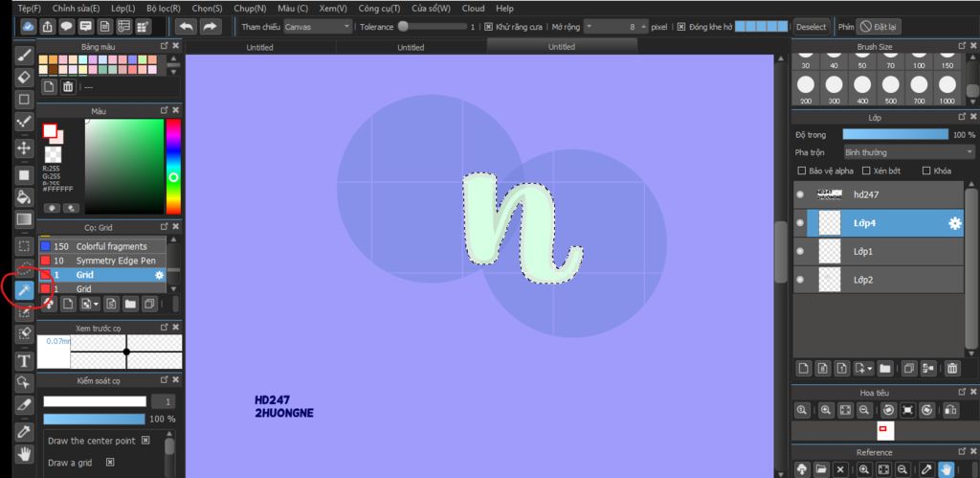The height and width of the screenshot is (478, 980).
Task: Select the Lớp1 layer row
Action: click(x=879, y=252)
